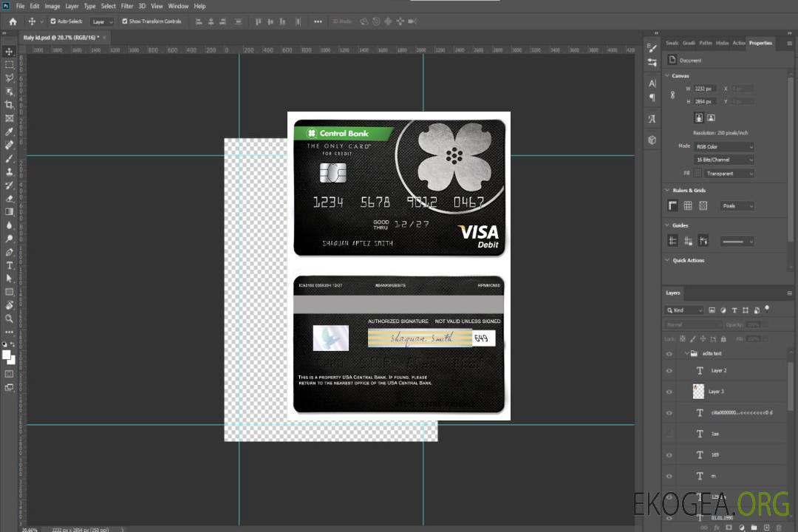Collapse the 'edite text' layer group
This screenshot has height=532, width=798.
[686, 353]
